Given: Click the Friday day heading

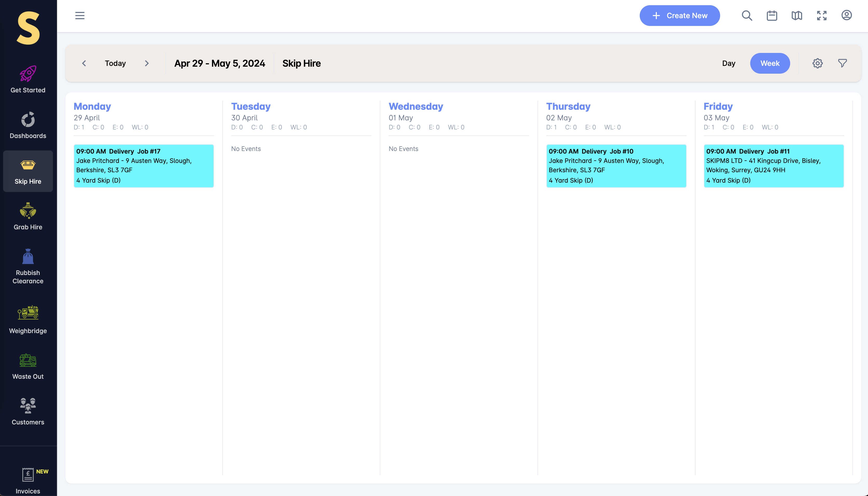Looking at the screenshot, I should (x=718, y=106).
